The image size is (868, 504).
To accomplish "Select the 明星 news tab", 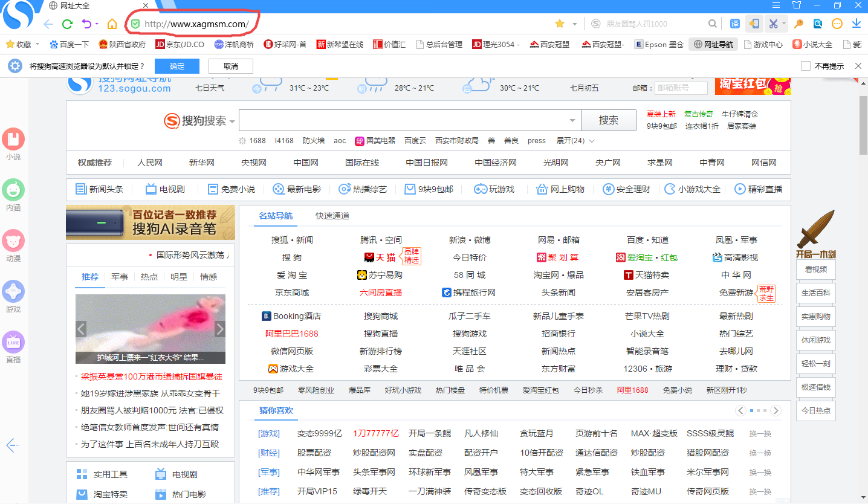I will coord(179,277).
